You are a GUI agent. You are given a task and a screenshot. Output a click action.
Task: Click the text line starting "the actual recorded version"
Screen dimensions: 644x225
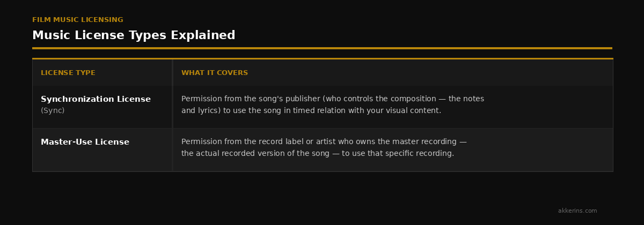318,153
